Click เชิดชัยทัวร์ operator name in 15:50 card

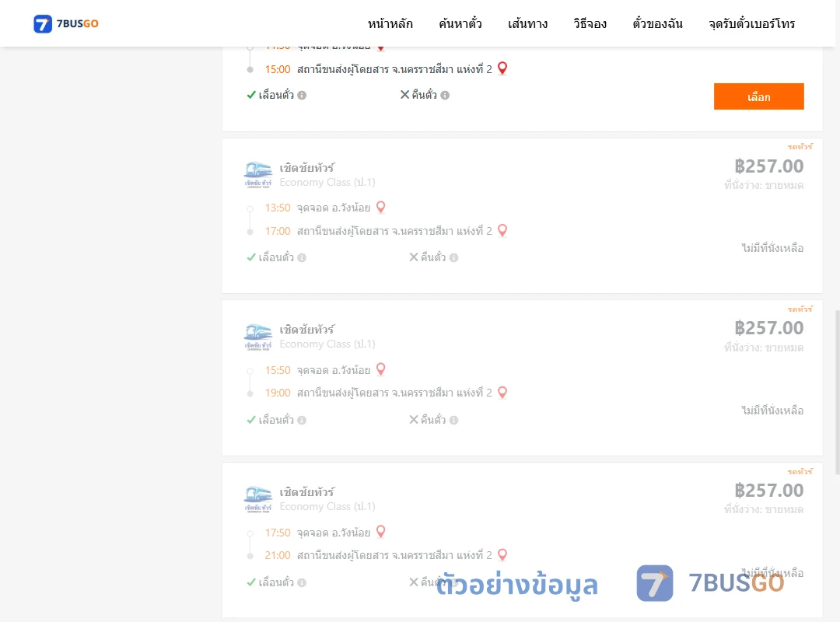click(x=307, y=330)
